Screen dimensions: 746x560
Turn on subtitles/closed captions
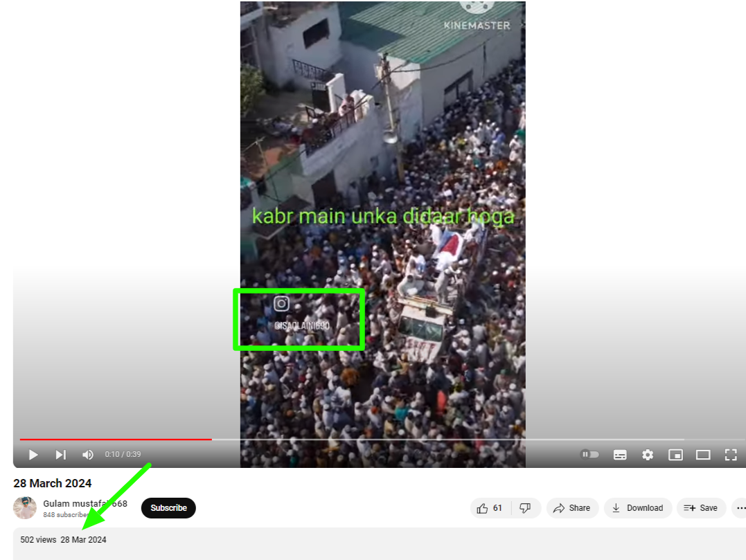coord(620,455)
